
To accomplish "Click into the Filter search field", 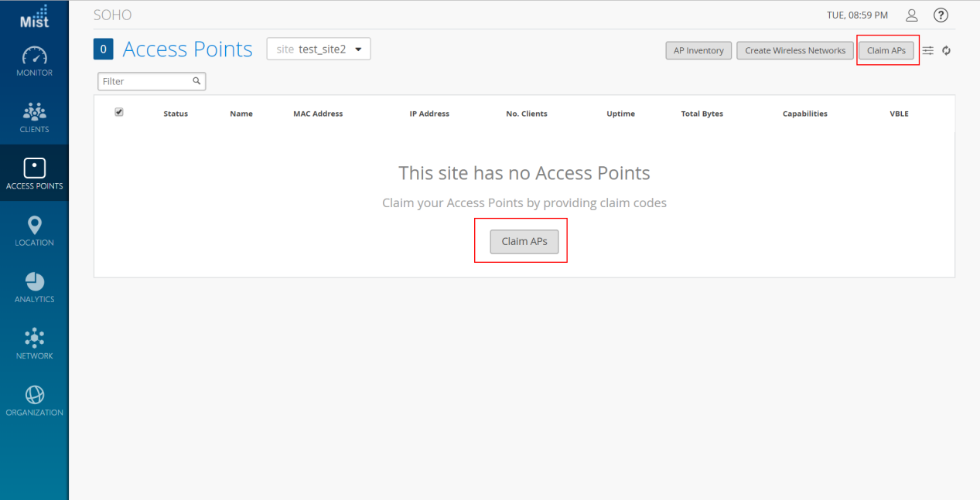I will click(x=152, y=81).
